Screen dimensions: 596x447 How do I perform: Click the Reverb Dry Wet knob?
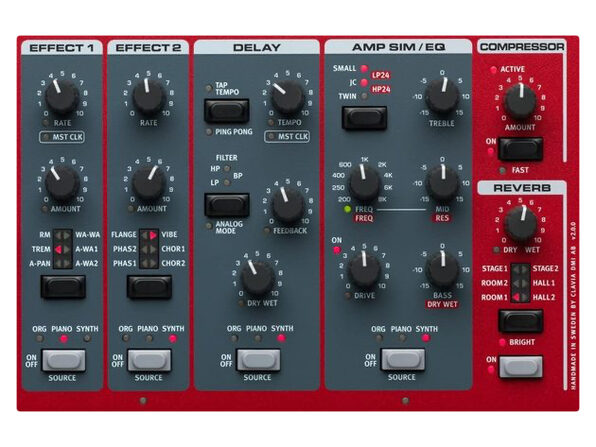pyautogui.click(x=521, y=224)
